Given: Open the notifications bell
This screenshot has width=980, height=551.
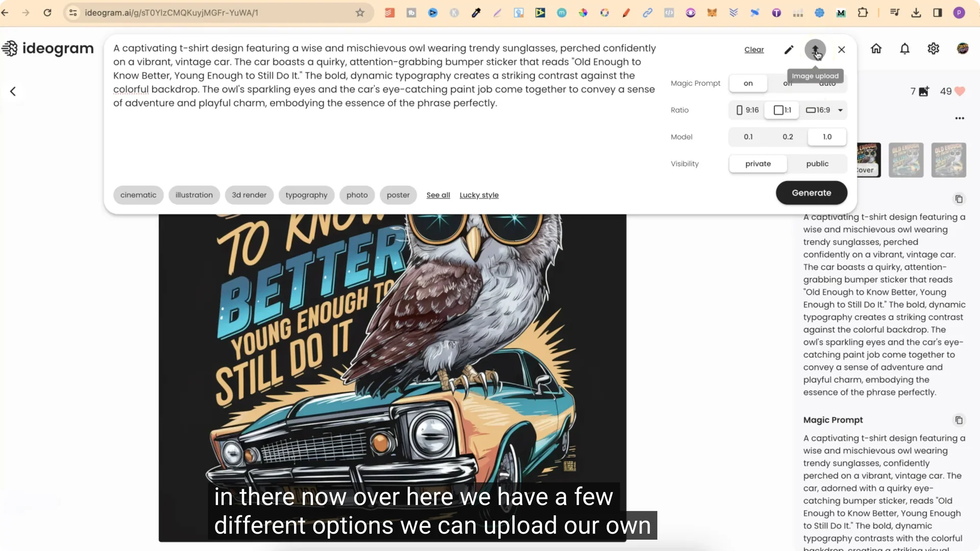Looking at the screenshot, I should (x=904, y=48).
